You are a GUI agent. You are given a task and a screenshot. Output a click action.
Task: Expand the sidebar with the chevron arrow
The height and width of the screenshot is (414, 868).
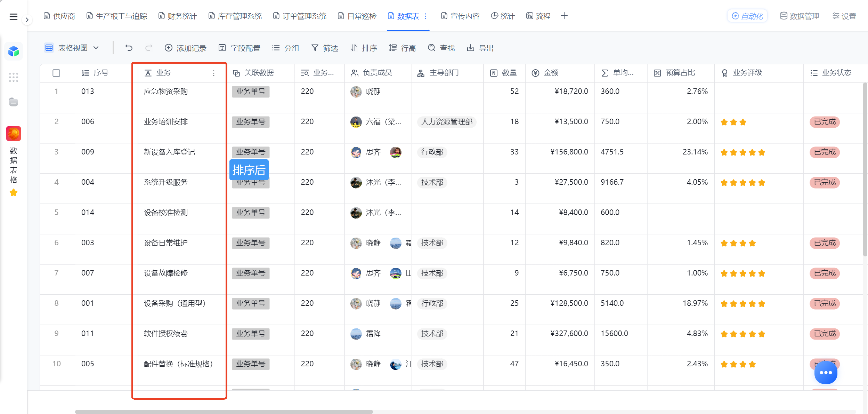point(27,20)
